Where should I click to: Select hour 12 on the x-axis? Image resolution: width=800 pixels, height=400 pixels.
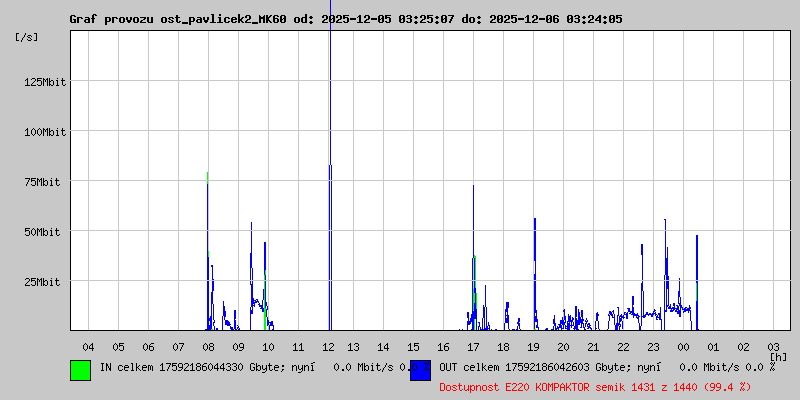coord(328,346)
